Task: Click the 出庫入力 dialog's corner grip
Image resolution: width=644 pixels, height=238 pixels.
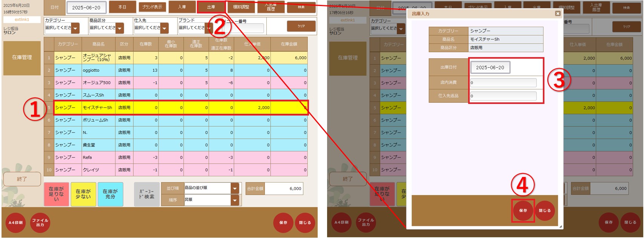Action: pos(560,227)
